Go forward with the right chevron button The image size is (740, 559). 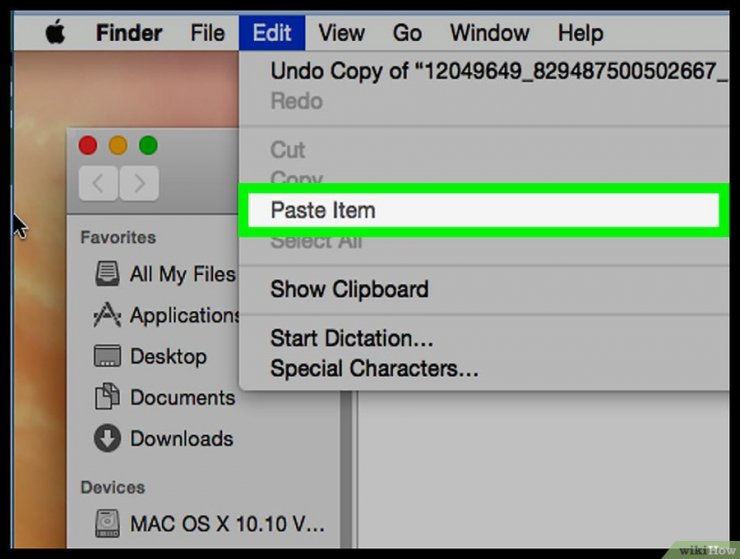point(139,183)
